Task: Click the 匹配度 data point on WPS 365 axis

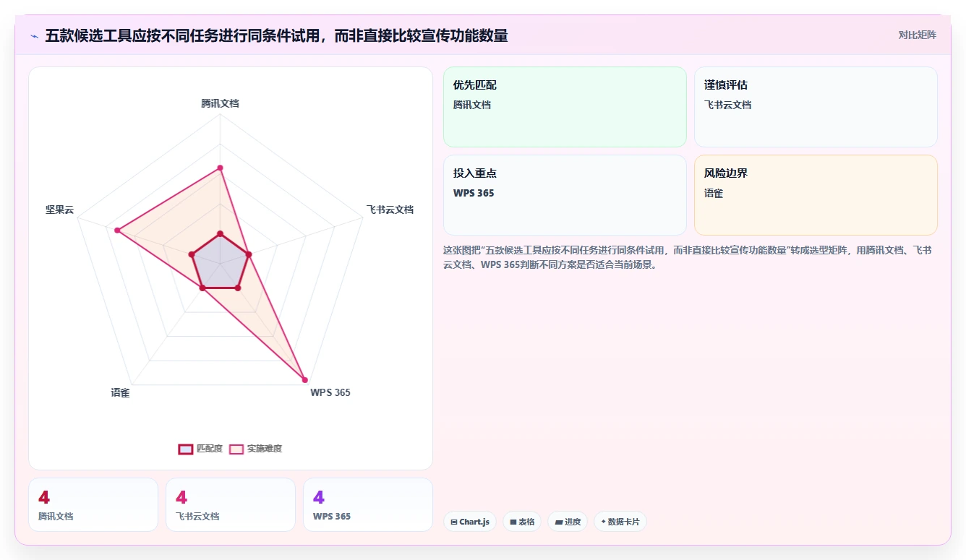Action: tap(238, 288)
